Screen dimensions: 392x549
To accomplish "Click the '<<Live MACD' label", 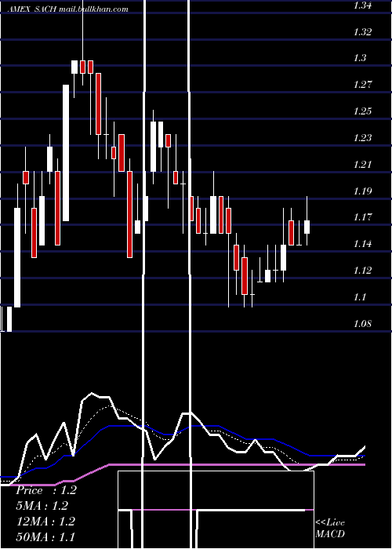I will click(330, 529).
